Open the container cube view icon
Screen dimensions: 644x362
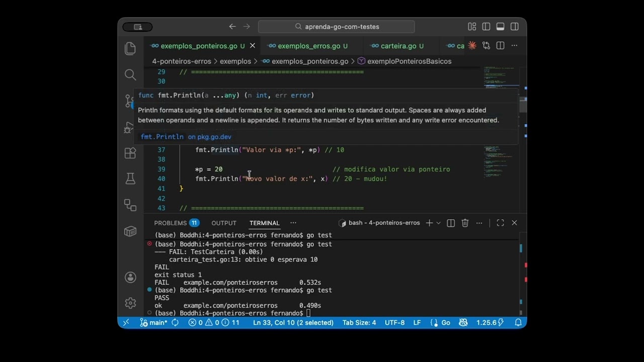click(x=130, y=231)
